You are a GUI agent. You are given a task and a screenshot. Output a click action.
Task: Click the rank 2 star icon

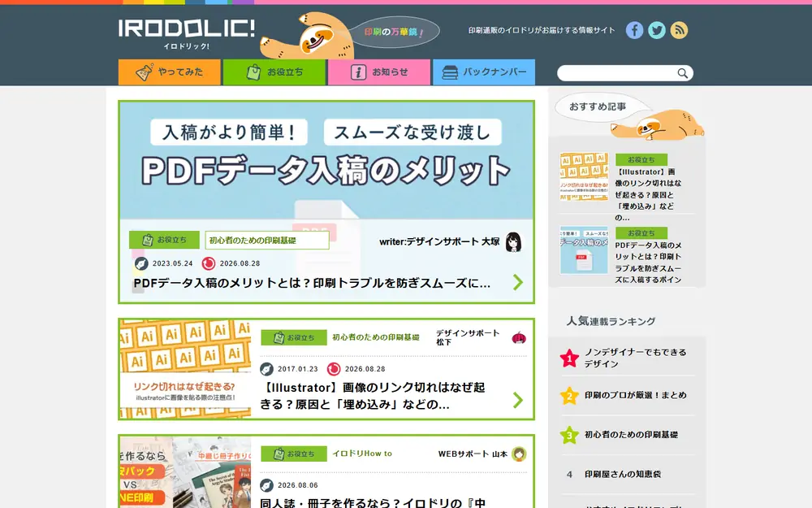point(569,396)
